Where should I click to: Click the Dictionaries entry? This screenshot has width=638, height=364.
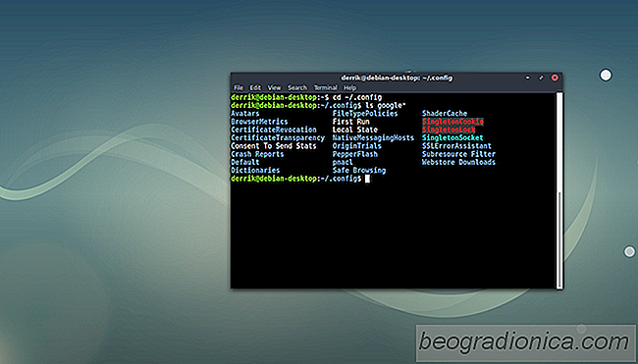coord(255,171)
